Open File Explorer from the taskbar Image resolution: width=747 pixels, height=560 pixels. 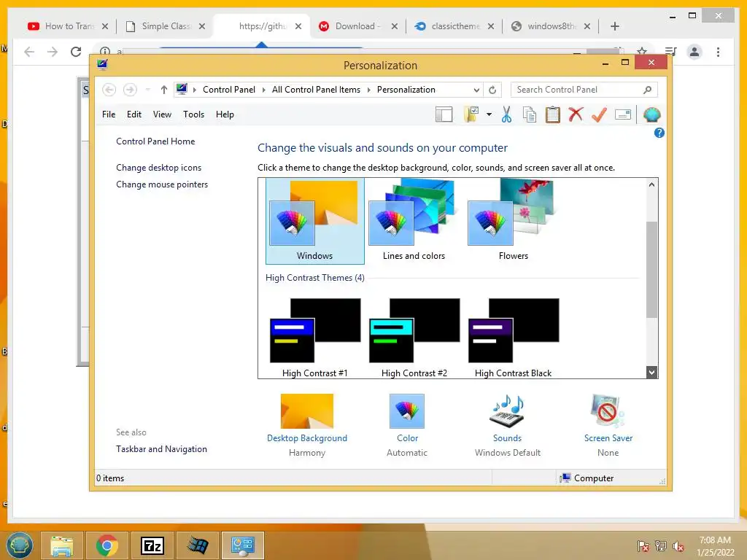(62, 545)
